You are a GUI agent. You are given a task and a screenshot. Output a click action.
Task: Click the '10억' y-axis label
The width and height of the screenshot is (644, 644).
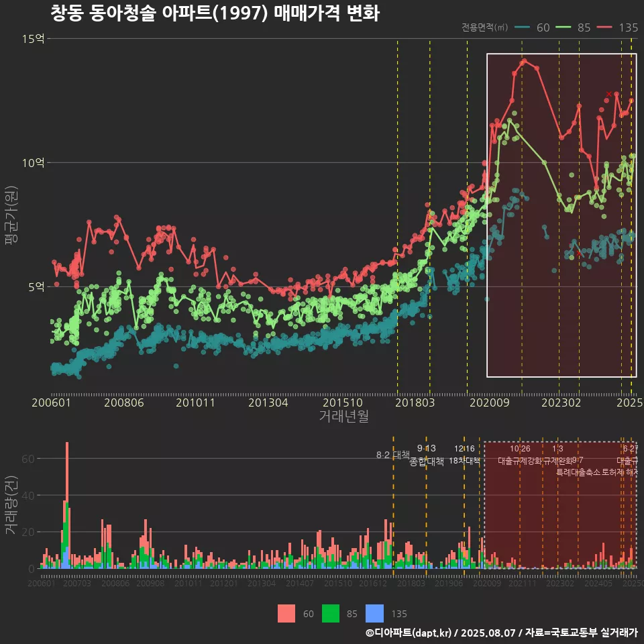coord(34,163)
